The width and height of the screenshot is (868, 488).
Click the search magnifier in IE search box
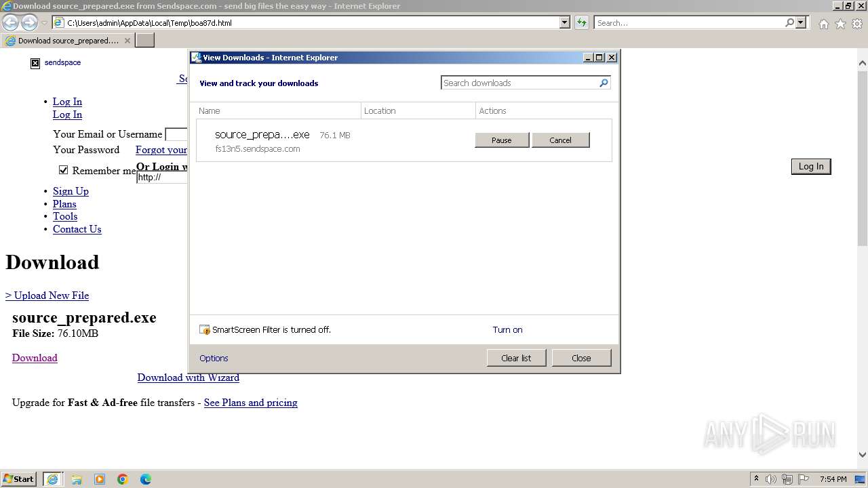click(x=789, y=22)
